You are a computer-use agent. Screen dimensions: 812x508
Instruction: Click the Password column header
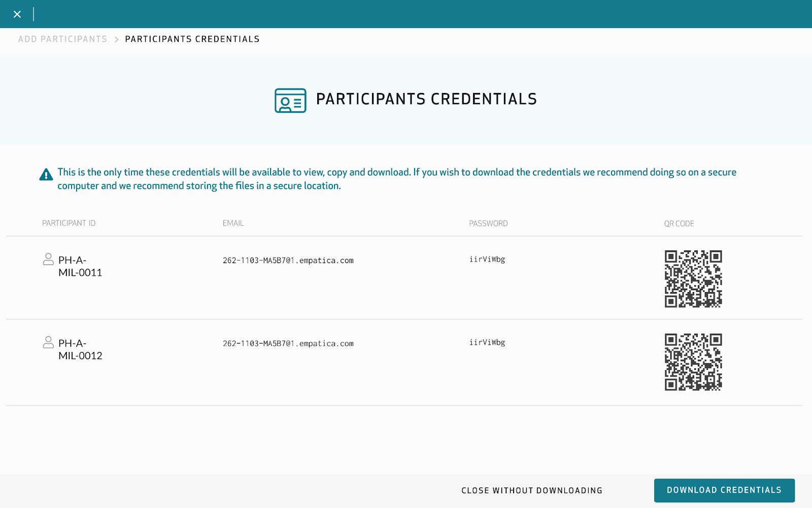point(488,224)
